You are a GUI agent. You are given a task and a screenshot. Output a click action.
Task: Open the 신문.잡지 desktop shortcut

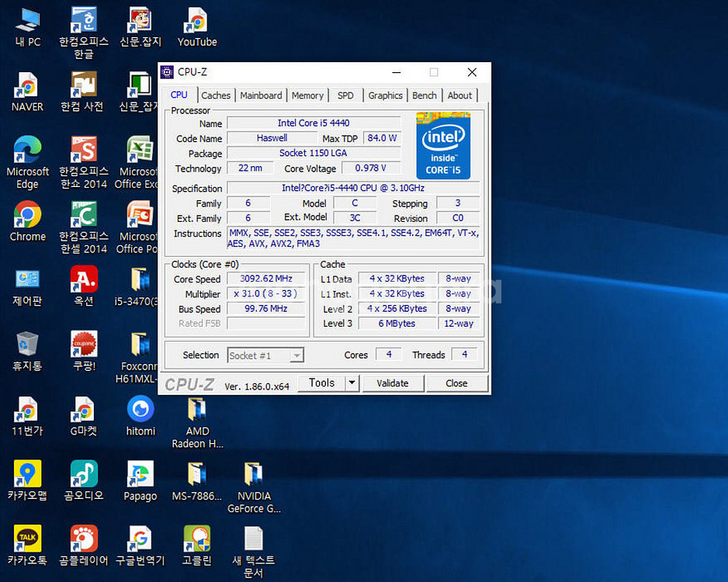(x=140, y=27)
